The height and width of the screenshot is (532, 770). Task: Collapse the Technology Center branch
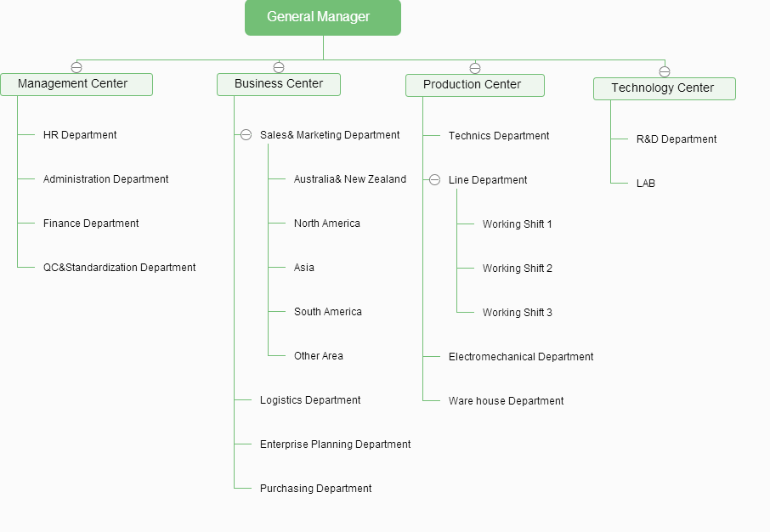(x=665, y=71)
